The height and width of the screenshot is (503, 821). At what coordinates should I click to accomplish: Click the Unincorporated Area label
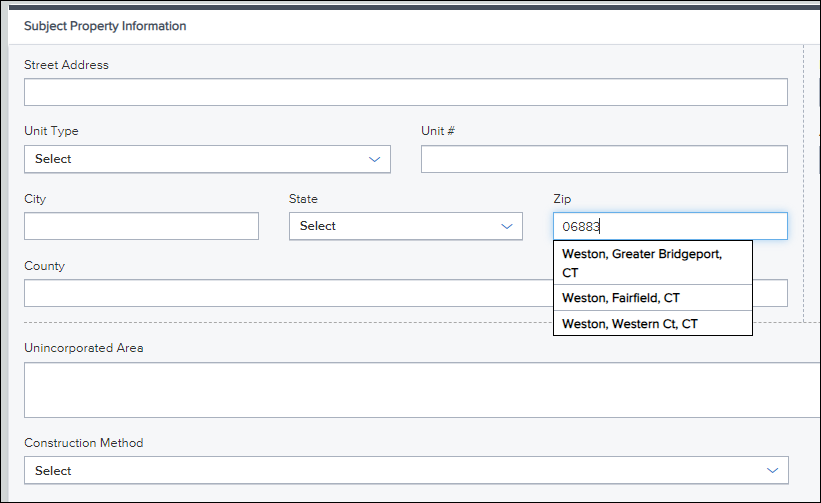[84, 348]
